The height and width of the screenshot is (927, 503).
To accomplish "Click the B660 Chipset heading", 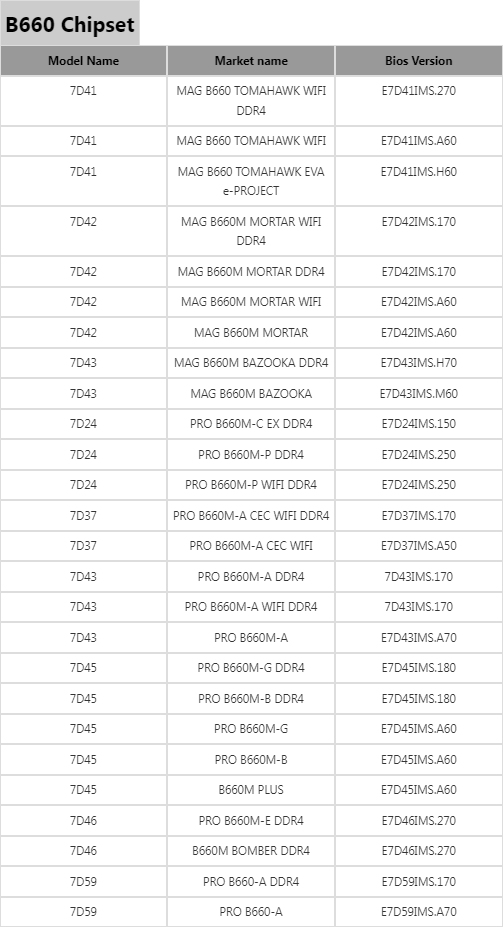I will (x=70, y=25).
